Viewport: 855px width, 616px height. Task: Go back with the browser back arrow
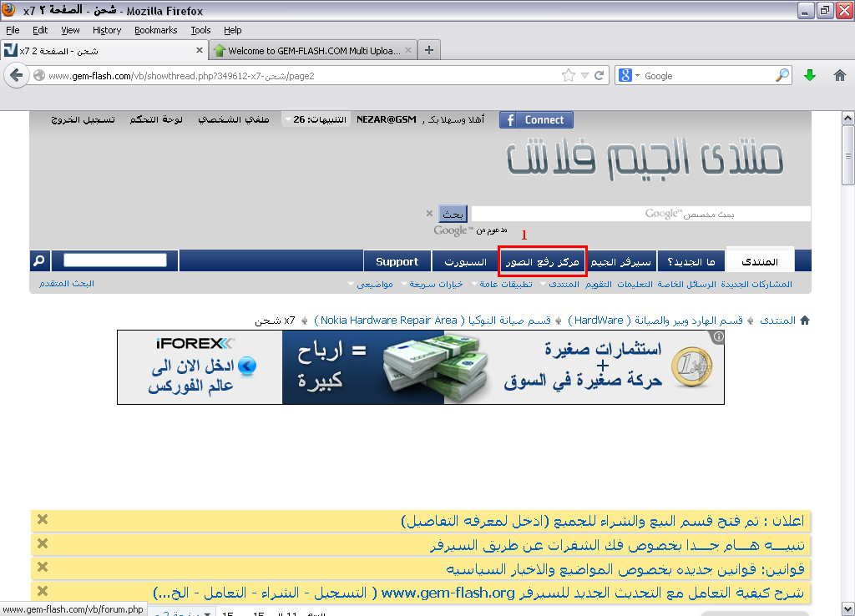click(x=17, y=75)
